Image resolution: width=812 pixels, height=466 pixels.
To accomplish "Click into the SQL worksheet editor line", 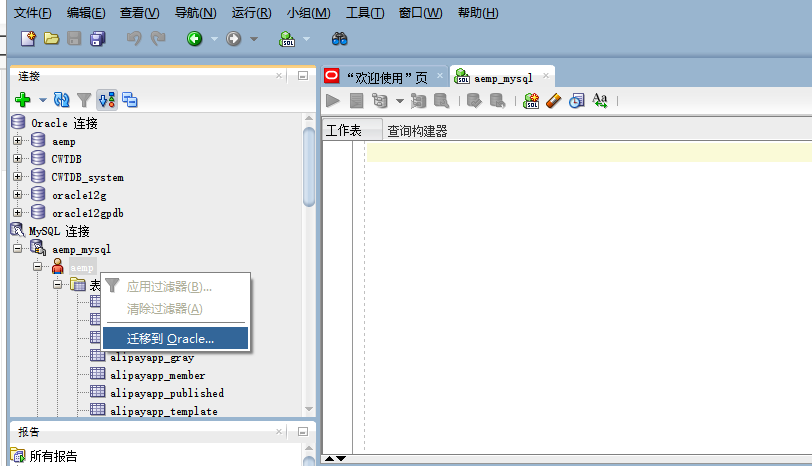I will pos(589,153).
